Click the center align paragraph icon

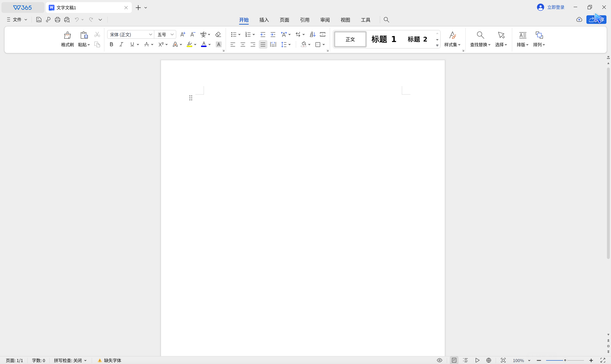pyautogui.click(x=243, y=44)
